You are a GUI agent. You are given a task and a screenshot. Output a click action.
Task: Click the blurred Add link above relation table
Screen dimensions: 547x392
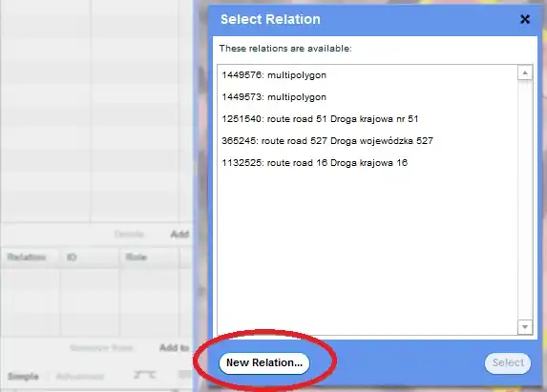coord(179,235)
